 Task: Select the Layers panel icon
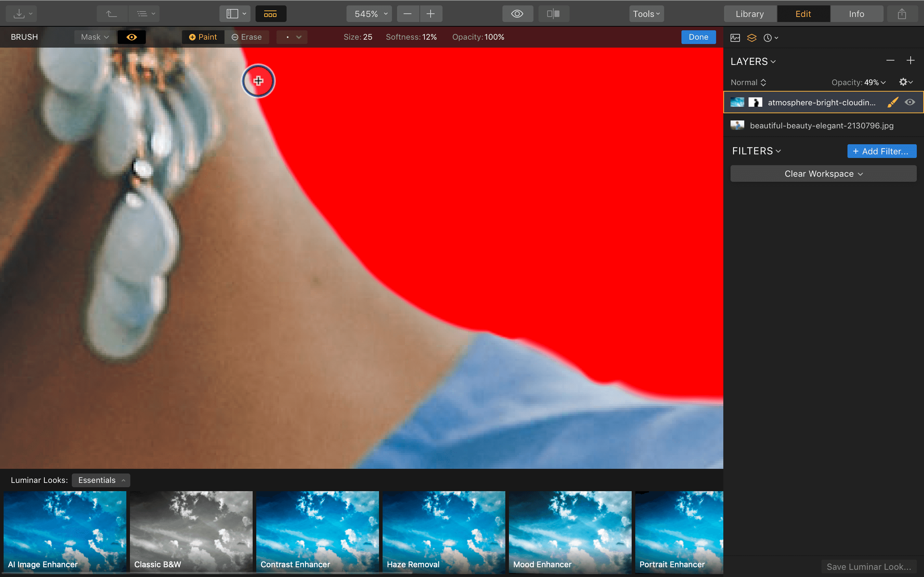click(x=752, y=38)
